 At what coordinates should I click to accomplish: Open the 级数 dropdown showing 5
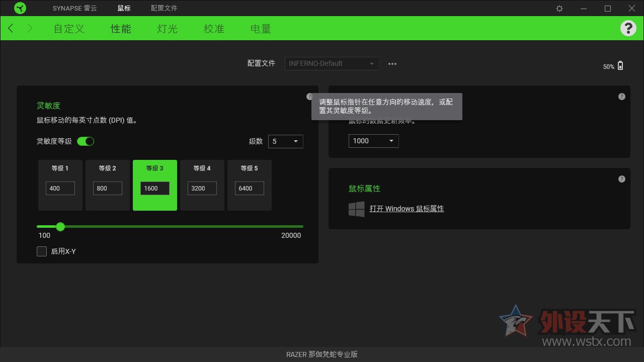[x=285, y=141]
